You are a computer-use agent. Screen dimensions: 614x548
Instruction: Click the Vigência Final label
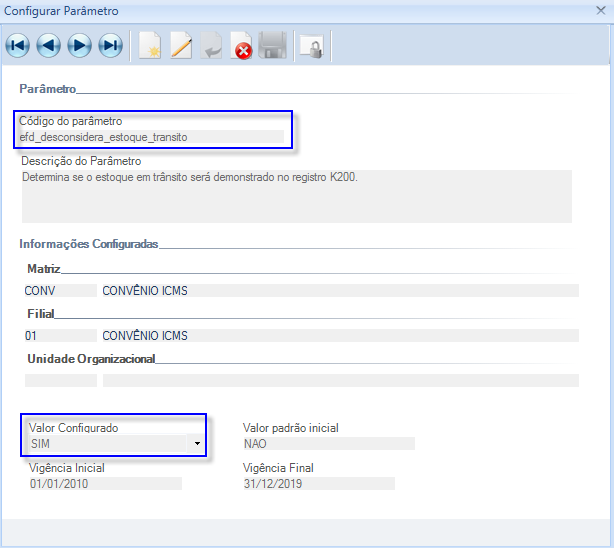[x=278, y=467]
